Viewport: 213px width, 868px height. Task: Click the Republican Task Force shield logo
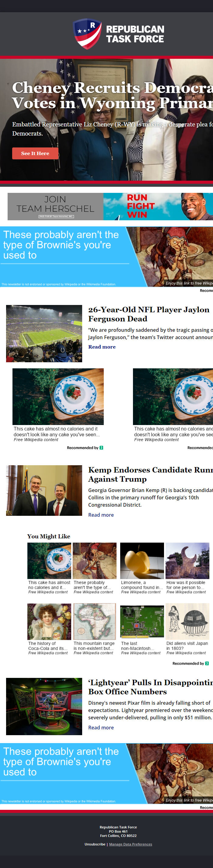(87, 34)
